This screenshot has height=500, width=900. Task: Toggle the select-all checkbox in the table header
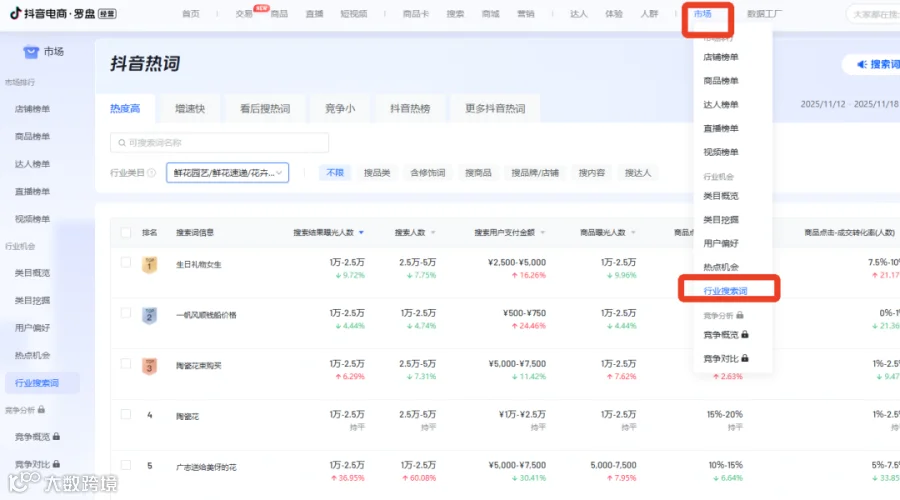tap(126, 232)
